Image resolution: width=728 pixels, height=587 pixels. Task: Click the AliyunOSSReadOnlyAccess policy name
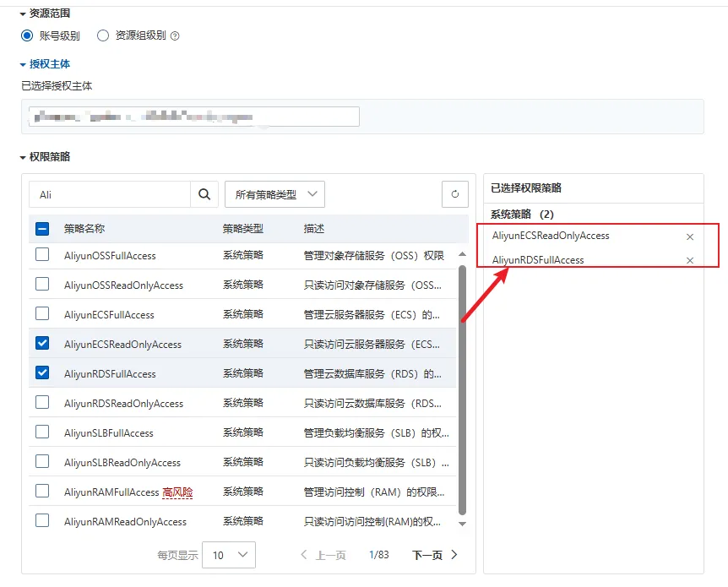(123, 285)
